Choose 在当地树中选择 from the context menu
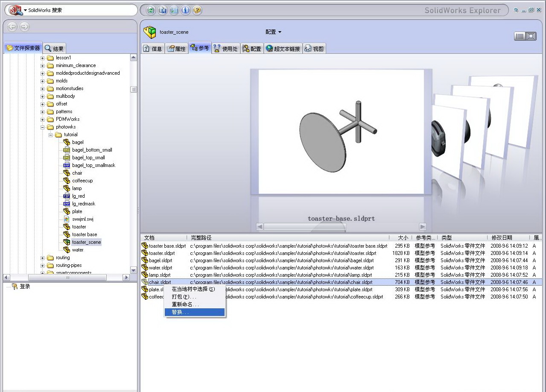The height and width of the screenshot is (392, 546). coord(195,289)
